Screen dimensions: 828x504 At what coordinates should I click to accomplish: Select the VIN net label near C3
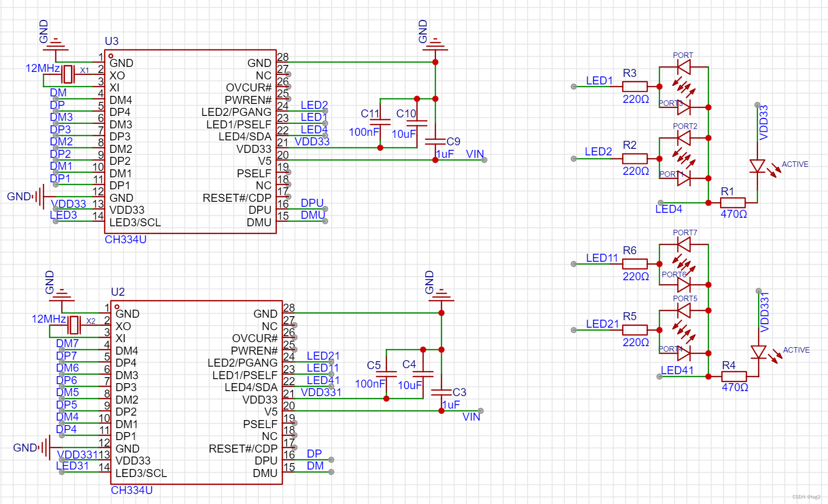(471, 417)
